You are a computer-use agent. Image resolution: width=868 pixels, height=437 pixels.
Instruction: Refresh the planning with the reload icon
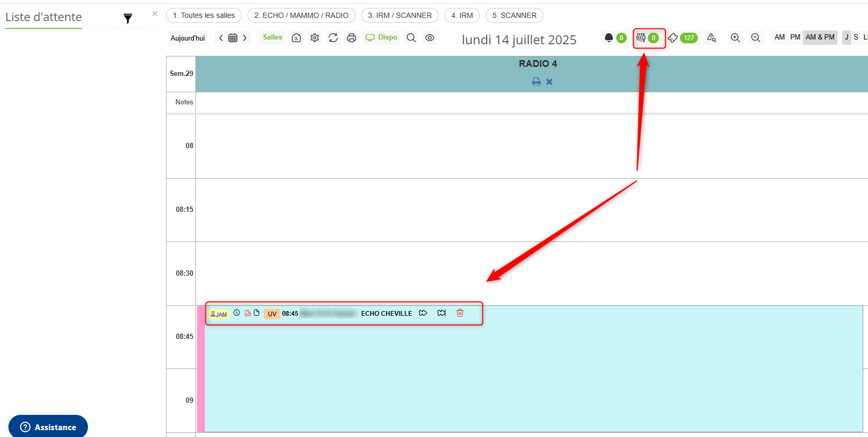coord(333,38)
